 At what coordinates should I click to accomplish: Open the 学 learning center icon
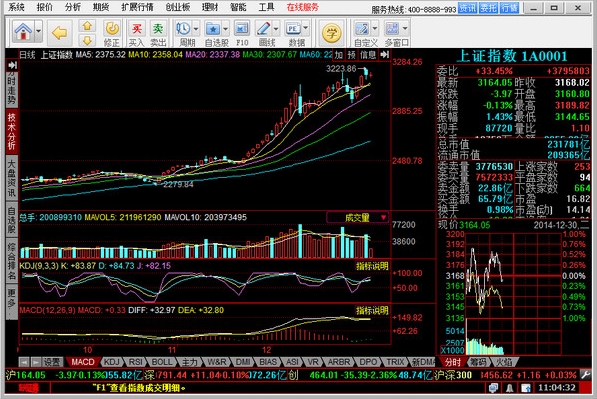click(x=331, y=33)
